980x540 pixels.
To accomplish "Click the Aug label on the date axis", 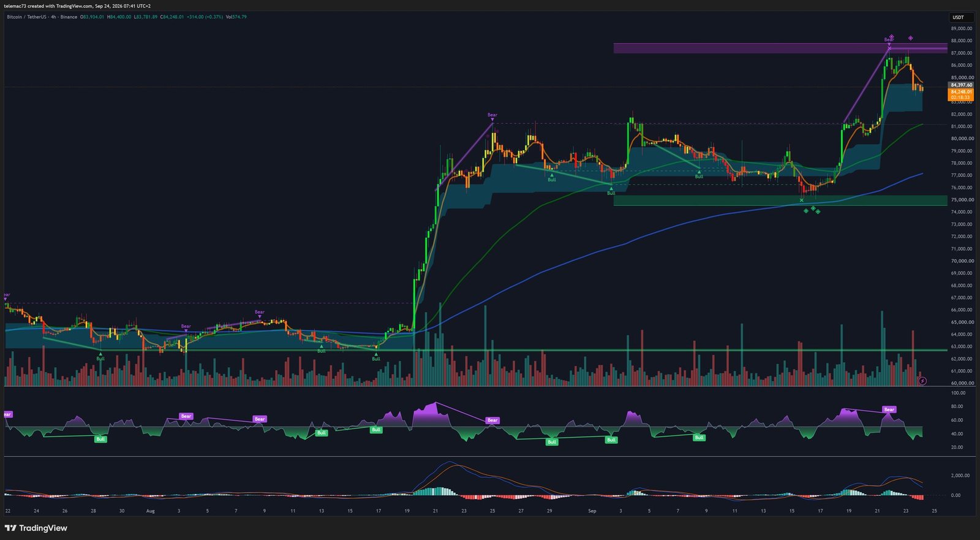I will 151,511.
